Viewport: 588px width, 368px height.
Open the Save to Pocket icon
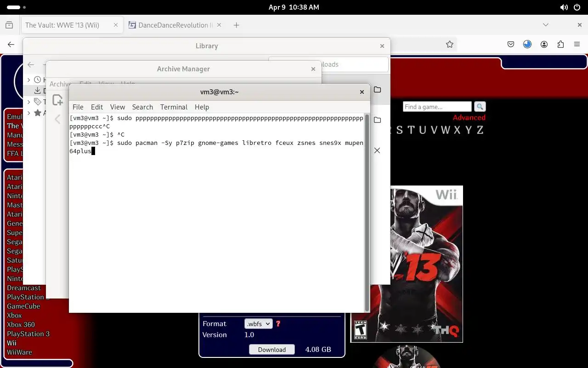[x=511, y=45]
